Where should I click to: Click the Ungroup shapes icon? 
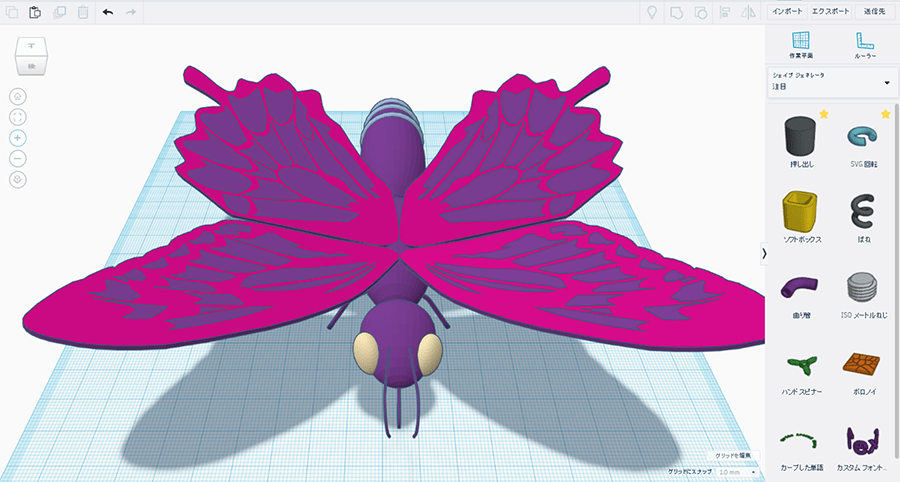[701, 12]
